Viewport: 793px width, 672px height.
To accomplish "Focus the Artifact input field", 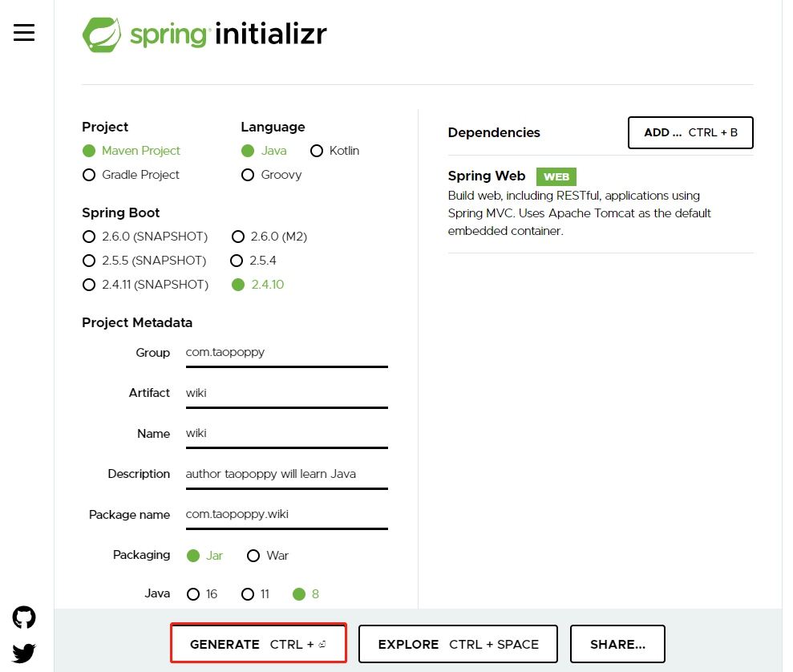I will [287, 394].
